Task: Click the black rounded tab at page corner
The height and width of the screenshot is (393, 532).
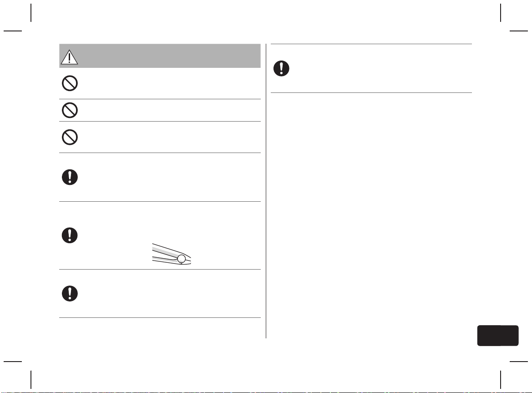Action: point(498,336)
